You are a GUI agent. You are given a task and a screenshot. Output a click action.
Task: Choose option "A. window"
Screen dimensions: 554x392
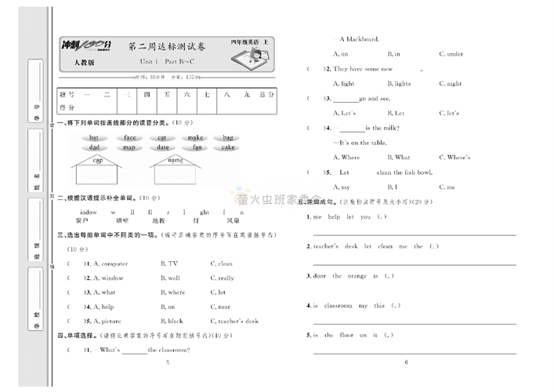point(108,278)
